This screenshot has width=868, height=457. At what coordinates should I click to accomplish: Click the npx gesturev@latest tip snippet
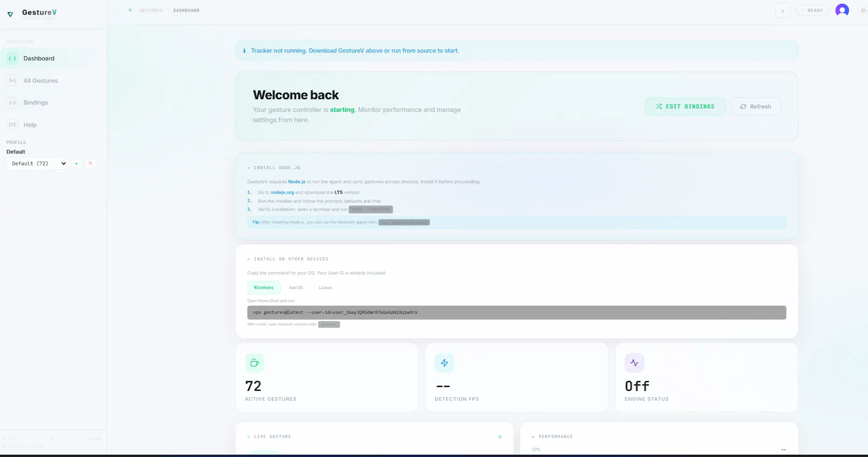coord(404,222)
